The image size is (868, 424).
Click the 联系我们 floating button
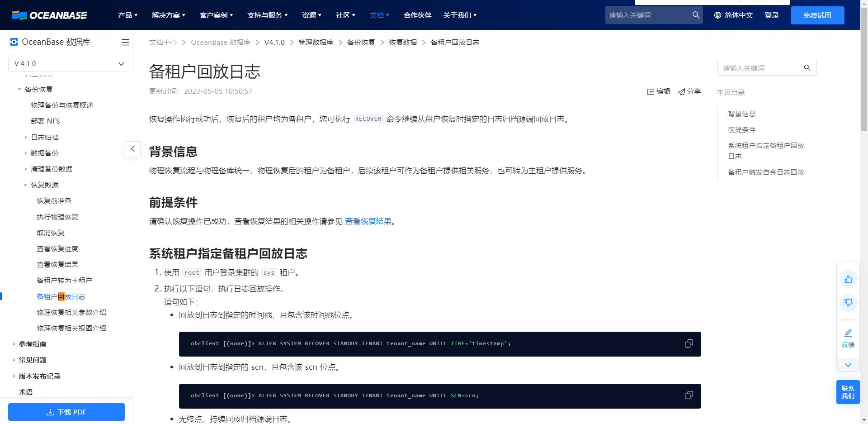848,392
